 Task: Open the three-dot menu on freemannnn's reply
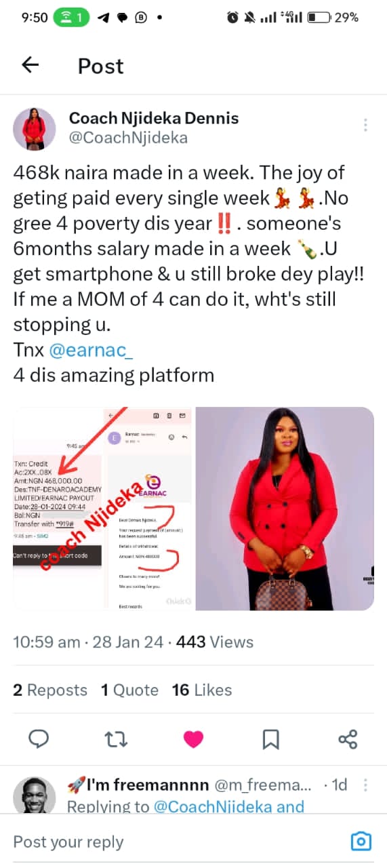pos(365,785)
